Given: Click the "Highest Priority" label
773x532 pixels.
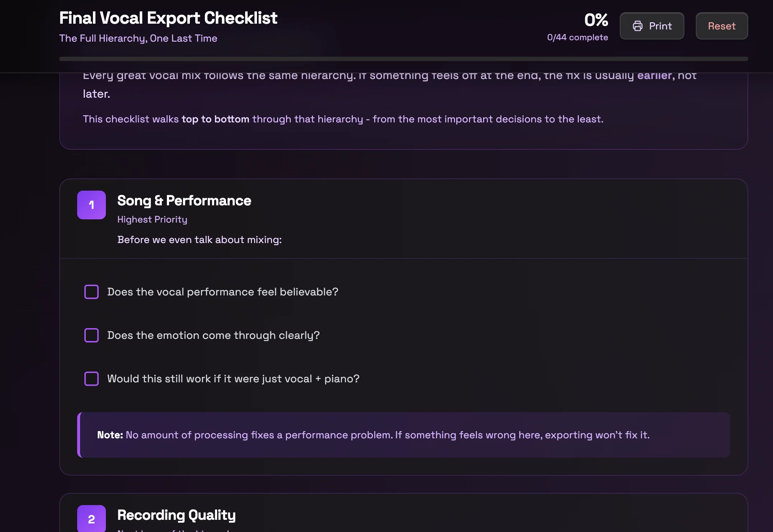Looking at the screenshot, I should click(152, 219).
